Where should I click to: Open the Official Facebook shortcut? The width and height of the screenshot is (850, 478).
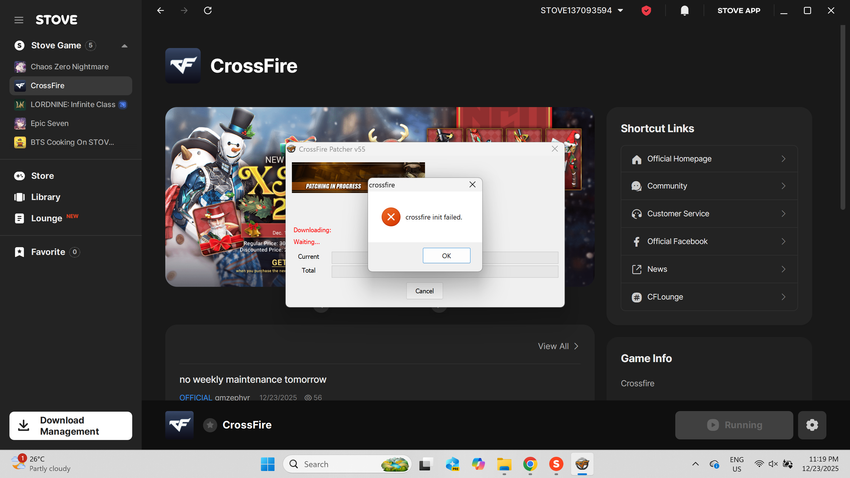[709, 241]
